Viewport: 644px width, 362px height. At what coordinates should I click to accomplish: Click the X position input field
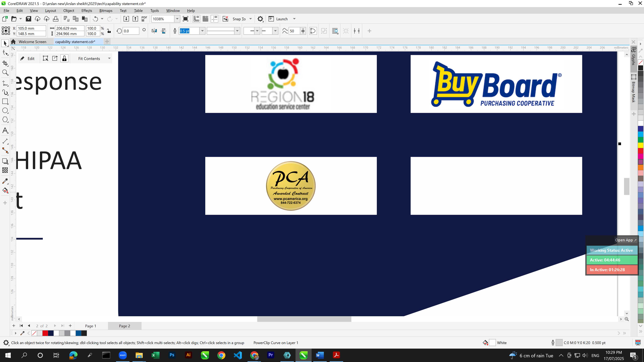coord(31,28)
